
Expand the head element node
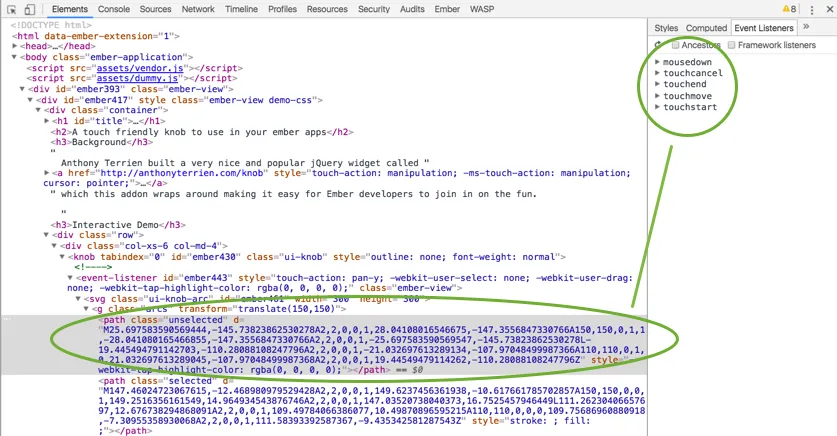[x=15, y=46]
